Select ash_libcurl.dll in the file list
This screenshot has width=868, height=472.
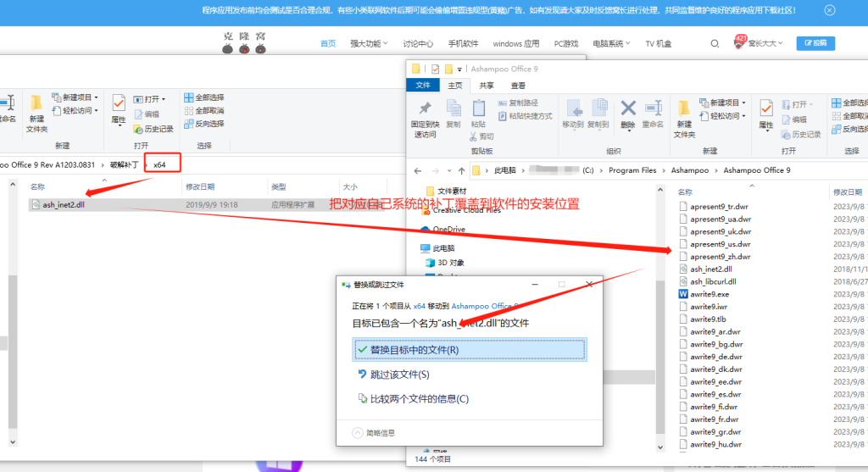point(708,281)
